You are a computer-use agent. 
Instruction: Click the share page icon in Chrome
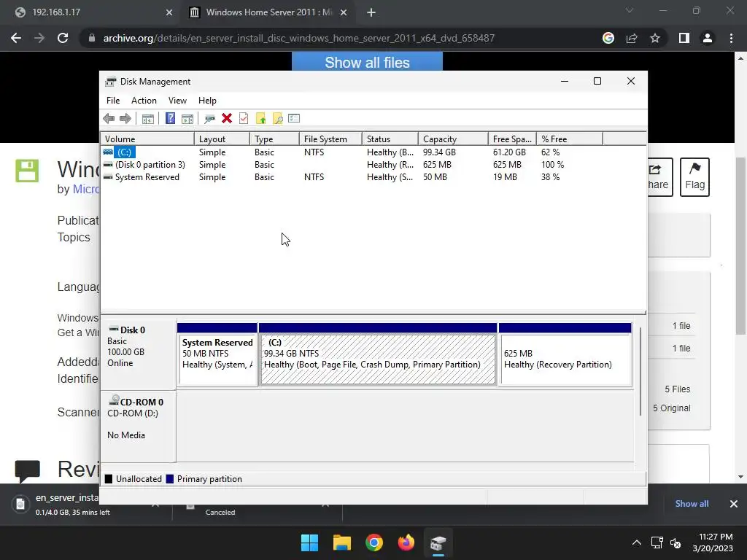632,38
